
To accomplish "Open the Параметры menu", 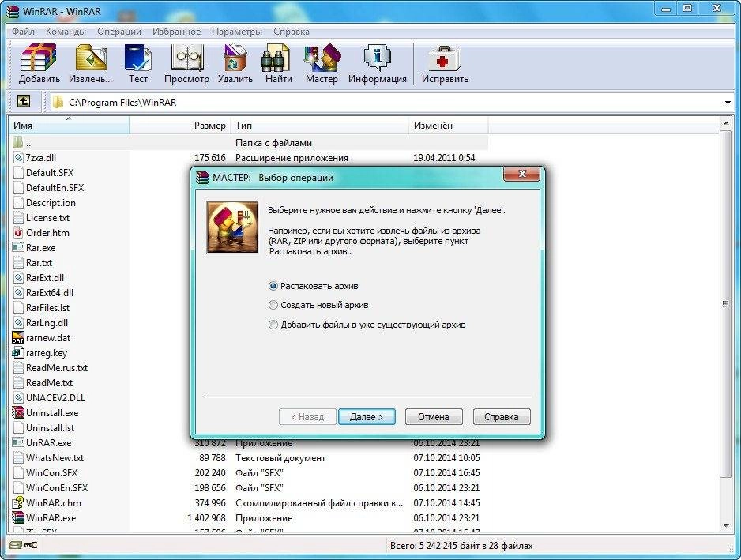I will click(237, 31).
